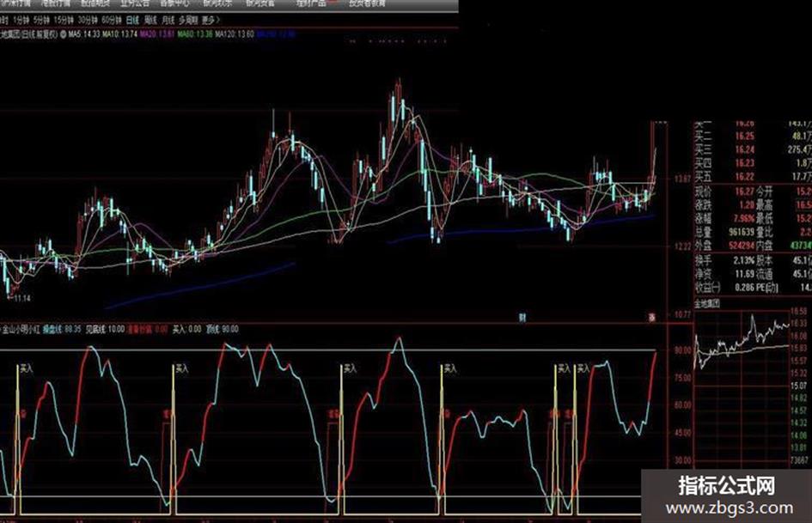Click the MA120: 13.60 indicator label

235,34
